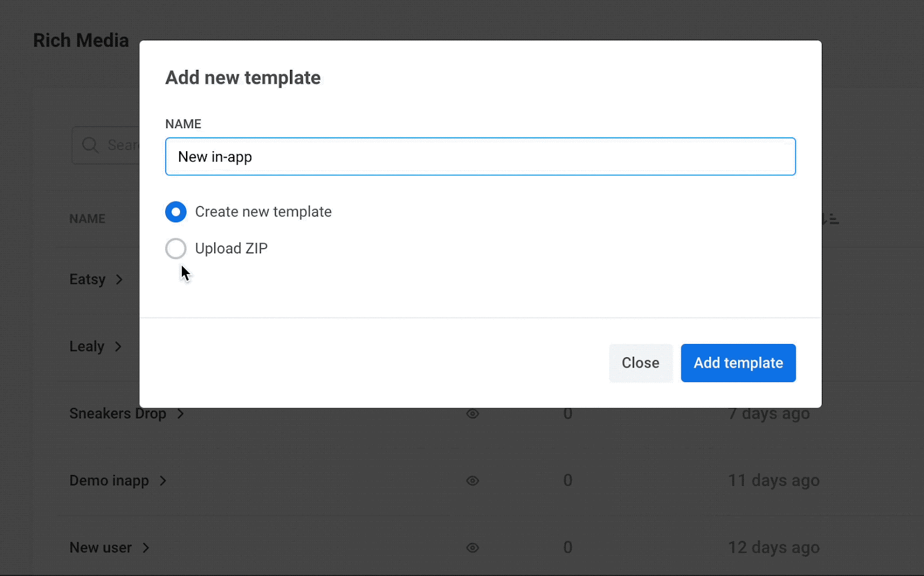Viewport: 924px width, 576px height.
Task: Open the Eatsy template name
Action: tap(87, 280)
